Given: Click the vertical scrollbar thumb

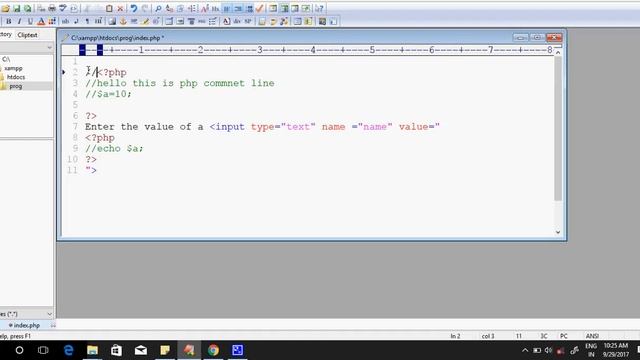Looking at the screenshot, I should click(558, 128).
